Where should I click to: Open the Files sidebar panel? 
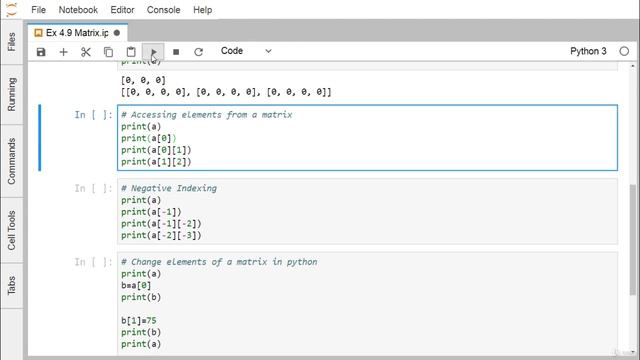point(11,42)
